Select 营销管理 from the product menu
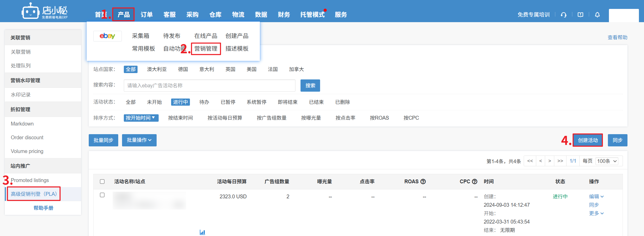 (206, 49)
